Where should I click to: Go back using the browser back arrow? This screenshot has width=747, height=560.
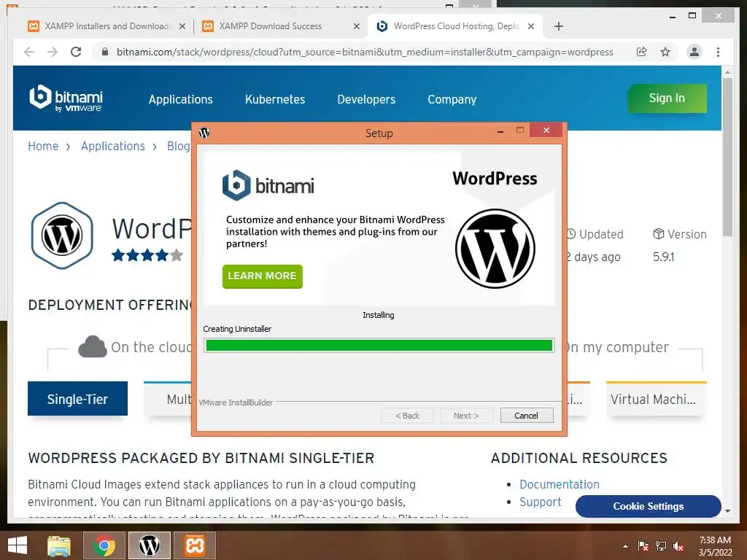click(x=29, y=52)
